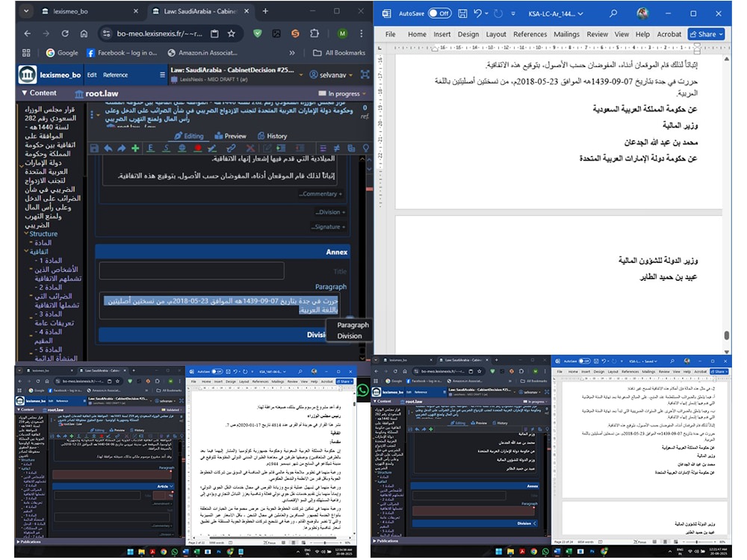Click the lexismeo_bo building logo
This screenshot has height=560, width=747.
click(27, 75)
